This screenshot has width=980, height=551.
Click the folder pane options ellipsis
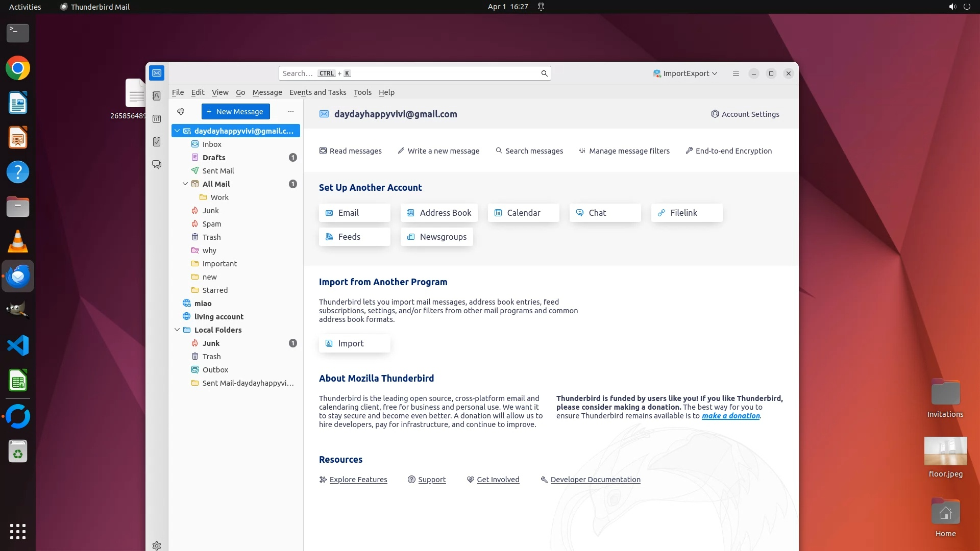pos(291,112)
